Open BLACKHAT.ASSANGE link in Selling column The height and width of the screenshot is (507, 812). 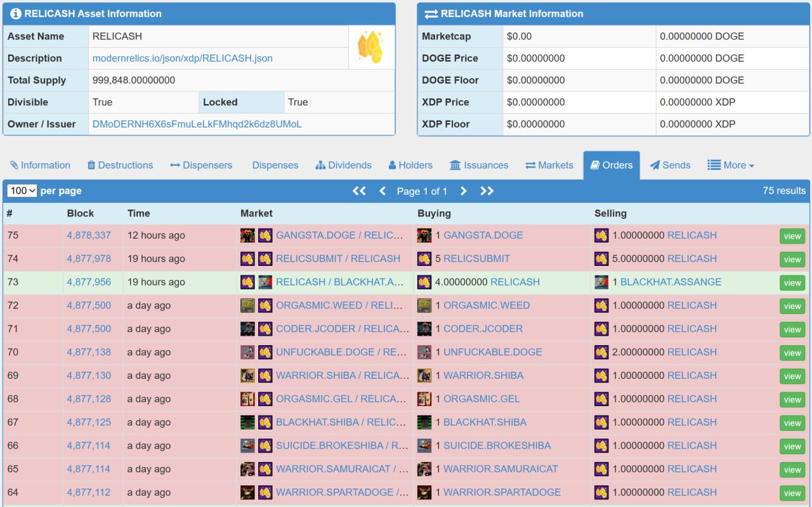point(671,282)
